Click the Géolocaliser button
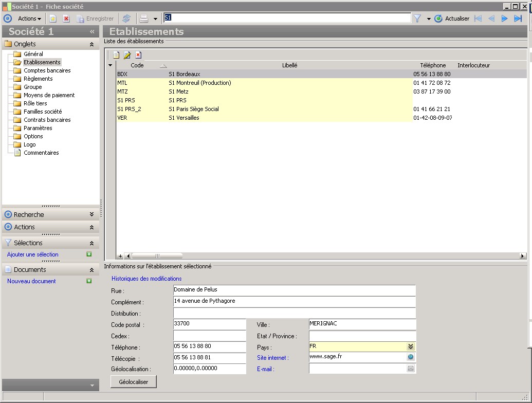This screenshot has width=532, height=403. pos(133,382)
